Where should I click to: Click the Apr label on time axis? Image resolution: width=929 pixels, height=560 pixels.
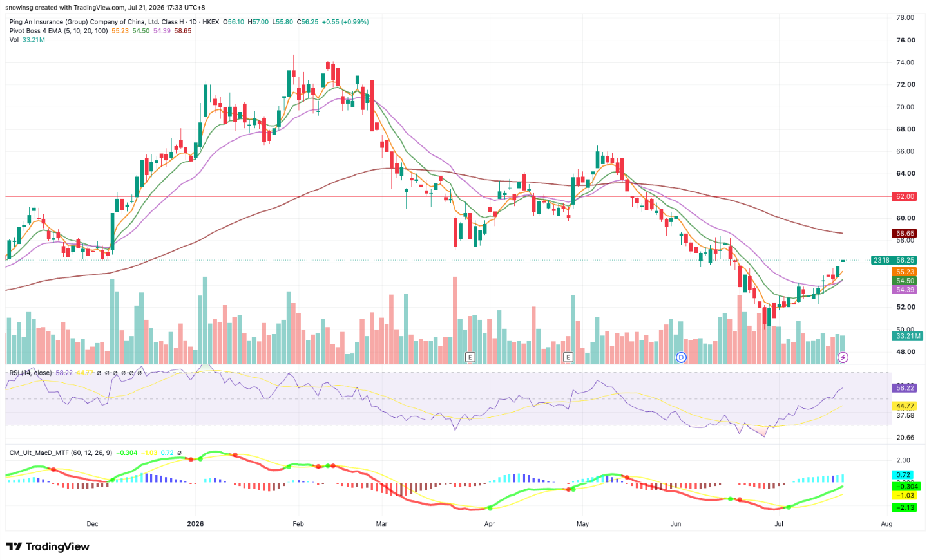click(x=490, y=524)
